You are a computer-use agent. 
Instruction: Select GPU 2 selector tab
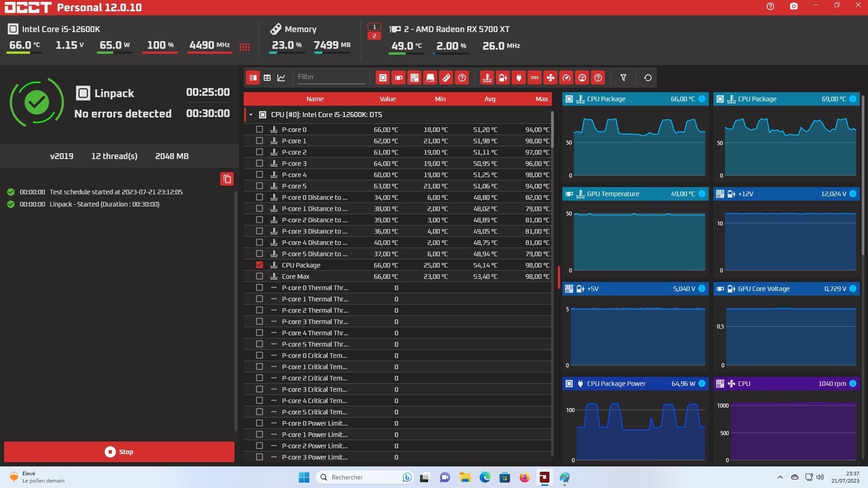374,36
